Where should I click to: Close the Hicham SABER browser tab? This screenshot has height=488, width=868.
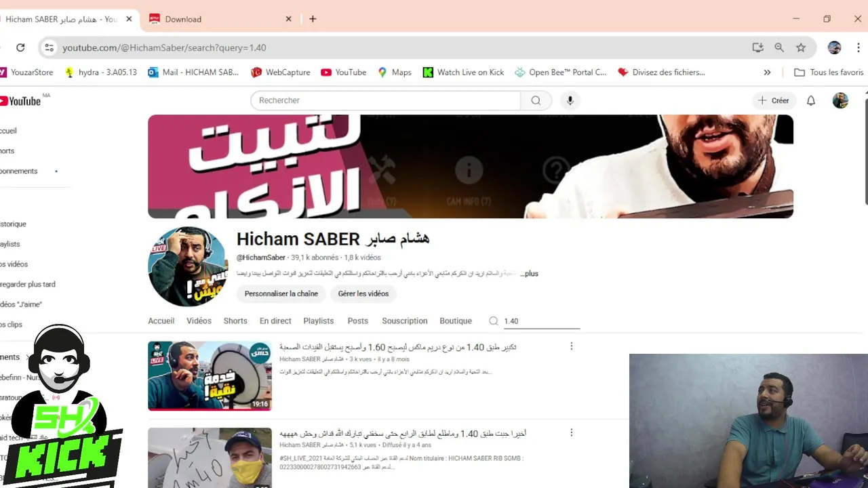(x=129, y=19)
